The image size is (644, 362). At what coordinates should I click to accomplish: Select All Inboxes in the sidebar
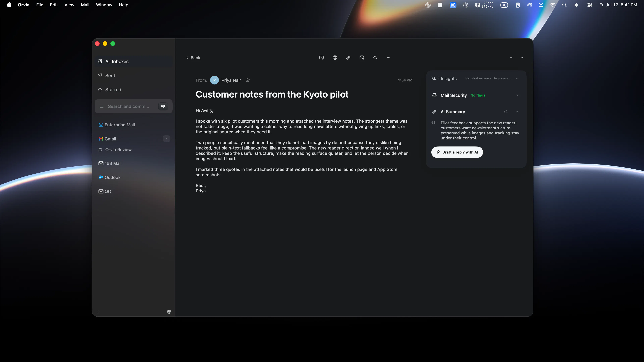pos(133,62)
